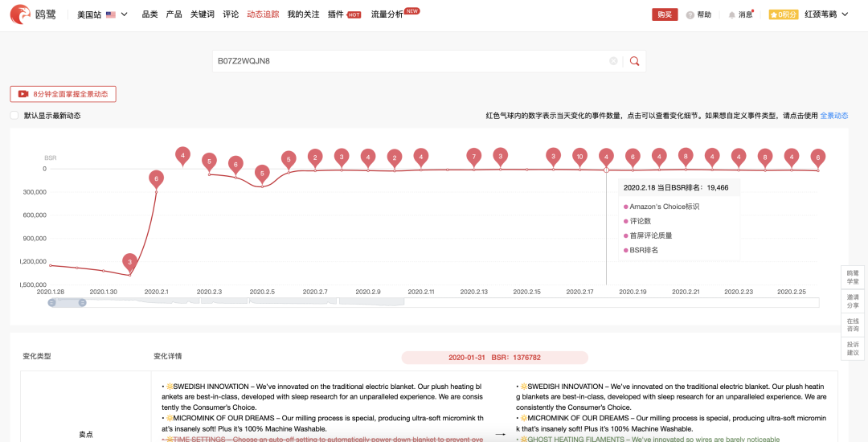Viewport: 868px width, 442px height.
Task: Click the 变化详情 column header
Action: [168, 356]
